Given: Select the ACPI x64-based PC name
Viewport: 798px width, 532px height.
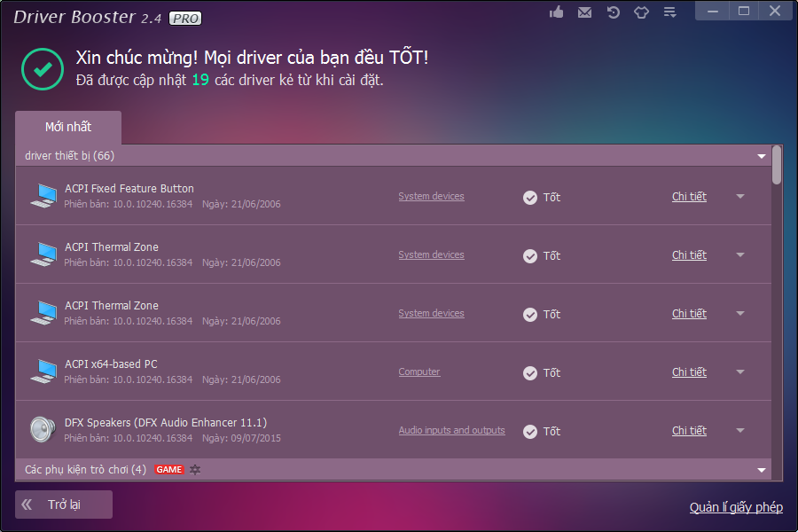Looking at the screenshot, I should click(x=111, y=364).
